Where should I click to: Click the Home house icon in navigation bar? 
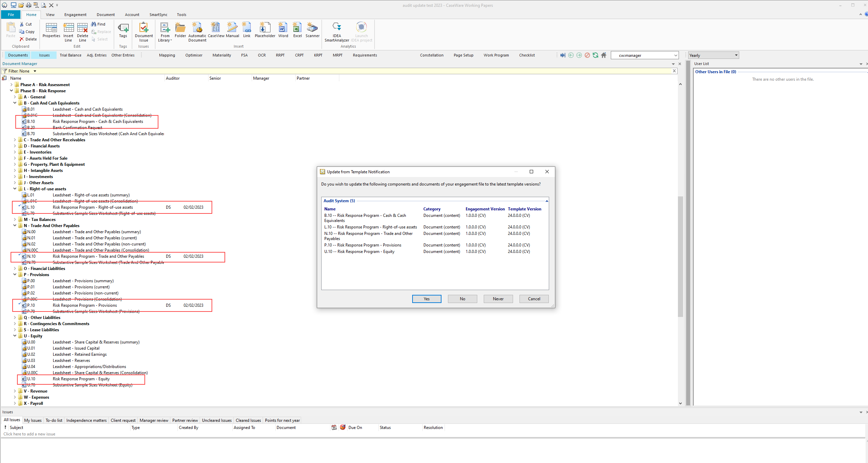[x=604, y=55]
